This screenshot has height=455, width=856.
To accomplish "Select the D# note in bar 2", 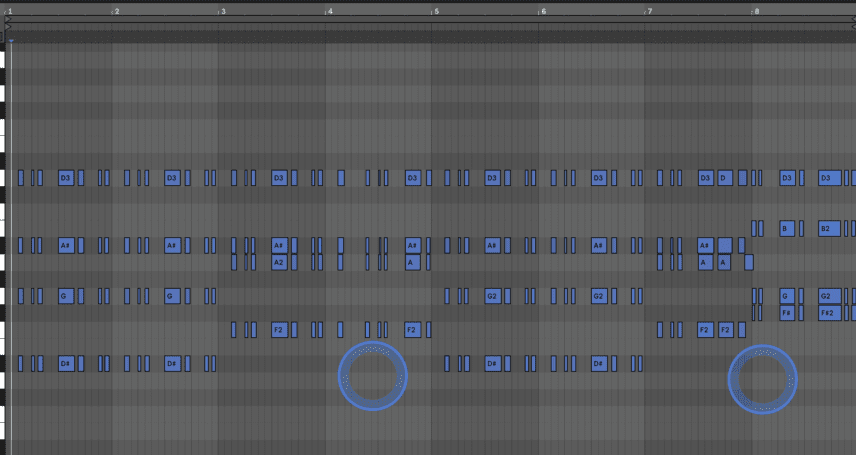I will 173,363.
